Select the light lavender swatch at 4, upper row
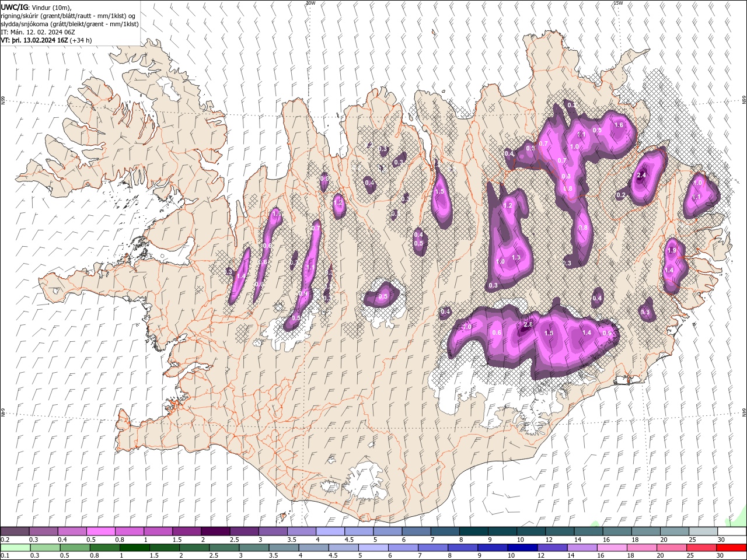The height and width of the screenshot is (560, 747). click(x=330, y=531)
